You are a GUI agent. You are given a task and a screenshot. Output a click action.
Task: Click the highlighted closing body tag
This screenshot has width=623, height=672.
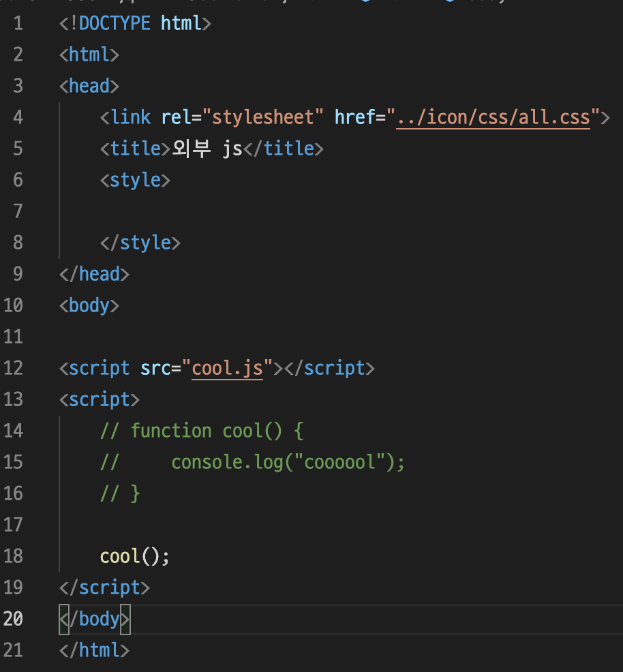pyautogui.click(x=94, y=619)
